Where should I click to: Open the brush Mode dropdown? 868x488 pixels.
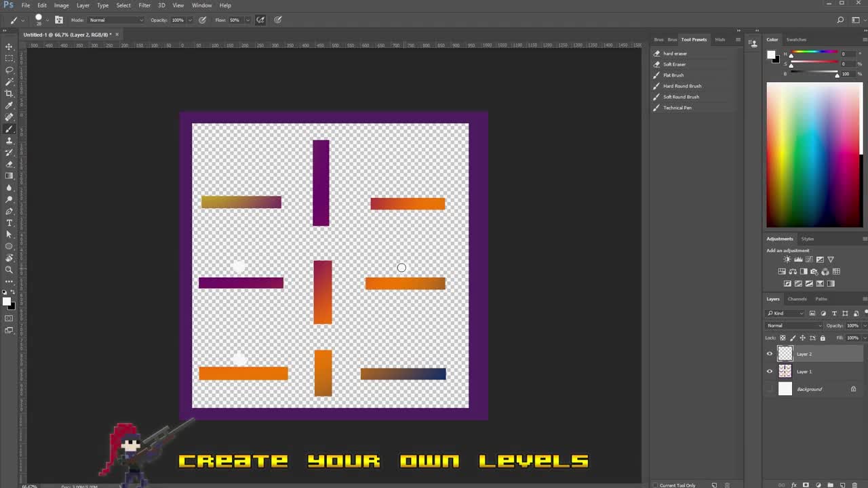(116, 20)
